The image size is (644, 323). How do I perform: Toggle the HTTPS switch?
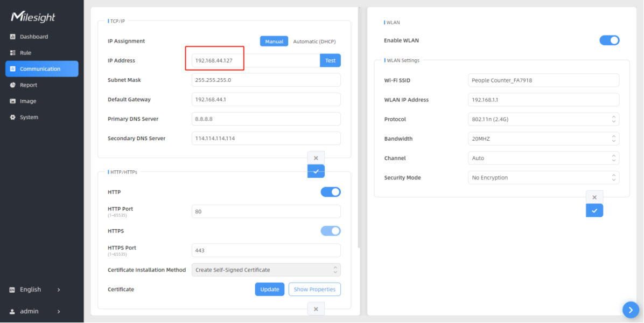click(x=331, y=231)
